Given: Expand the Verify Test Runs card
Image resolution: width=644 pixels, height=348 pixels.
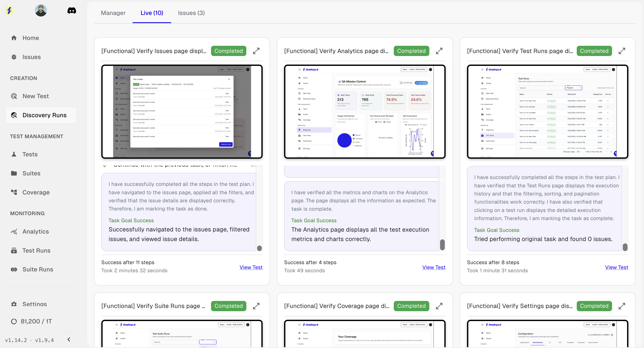Looking at the screenshot, I should point(622,51).
